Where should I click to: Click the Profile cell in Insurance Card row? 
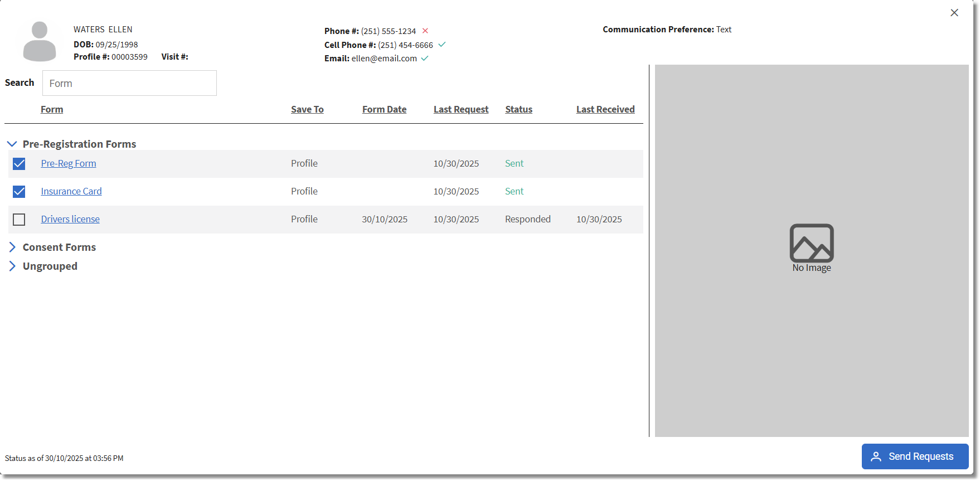304,191
